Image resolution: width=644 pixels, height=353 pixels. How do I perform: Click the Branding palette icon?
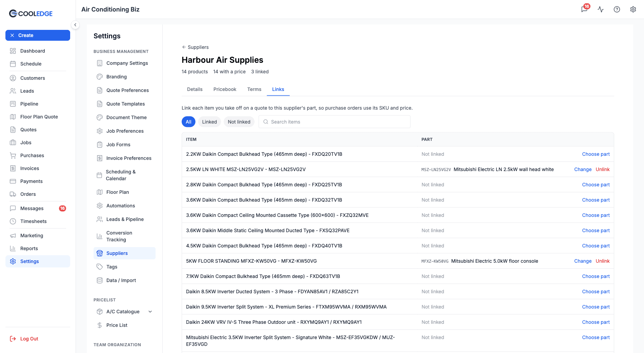click(100, 77)
